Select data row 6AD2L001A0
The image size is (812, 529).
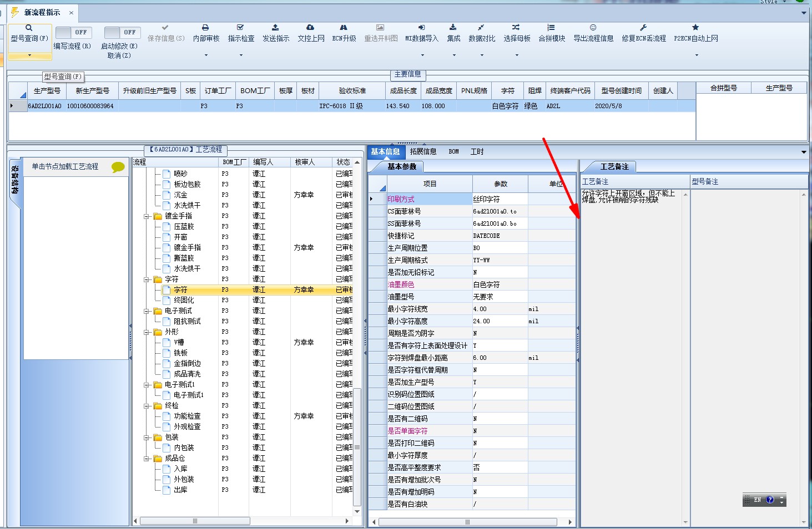(x=352, y=106)
